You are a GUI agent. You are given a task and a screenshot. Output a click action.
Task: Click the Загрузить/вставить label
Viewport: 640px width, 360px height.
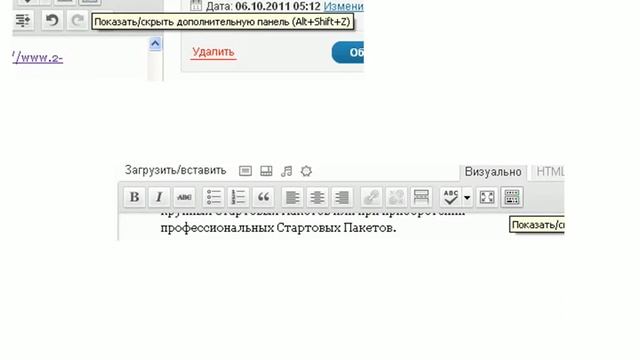click(x=176, y=170)
